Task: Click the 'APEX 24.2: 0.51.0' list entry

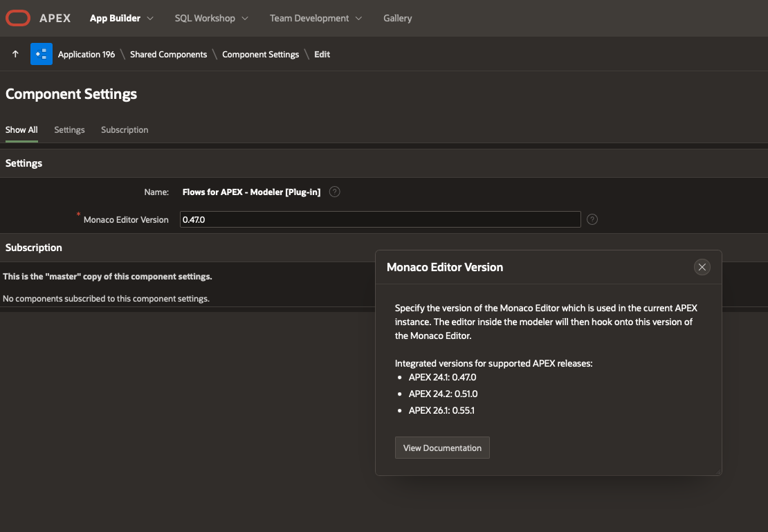Action: (x=443, y=394)
